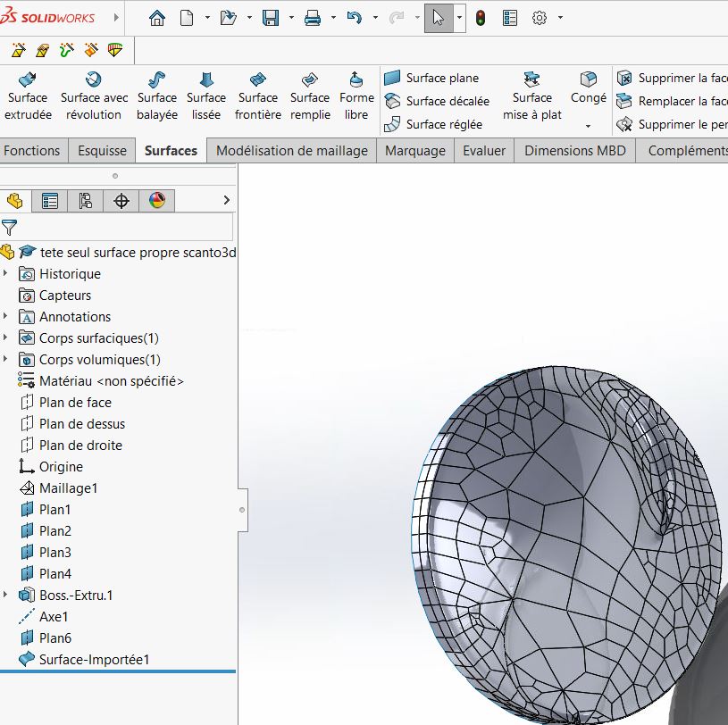Click the Surface mise à plat tool
Screen dimensions: 728x725
pyautogui.click(x=532, y=96)
